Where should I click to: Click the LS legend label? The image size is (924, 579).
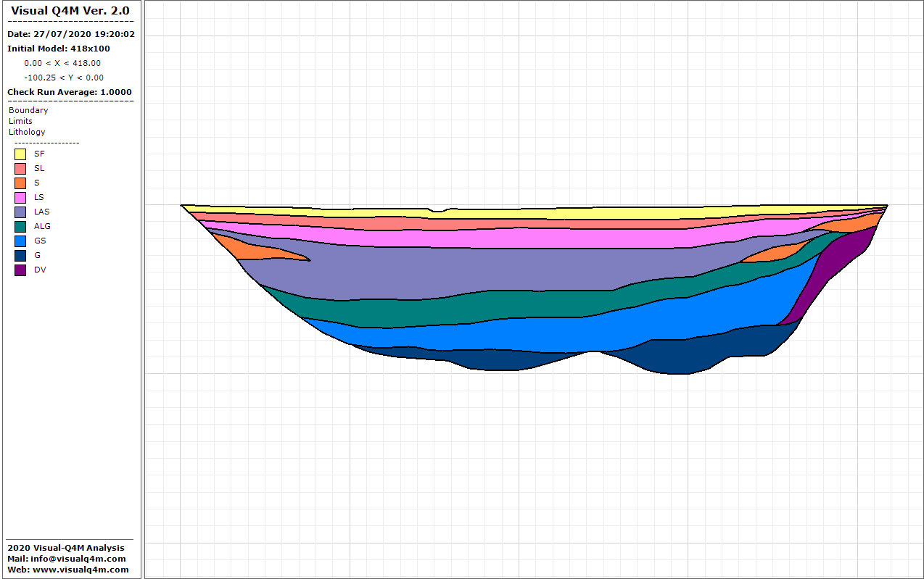[x=39, y=197]
